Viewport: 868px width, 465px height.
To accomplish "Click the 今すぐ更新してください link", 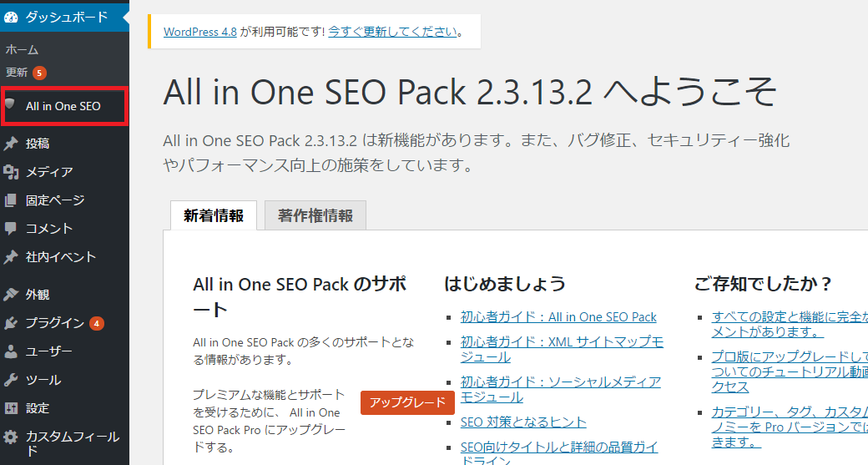I will tap(392, 32).
